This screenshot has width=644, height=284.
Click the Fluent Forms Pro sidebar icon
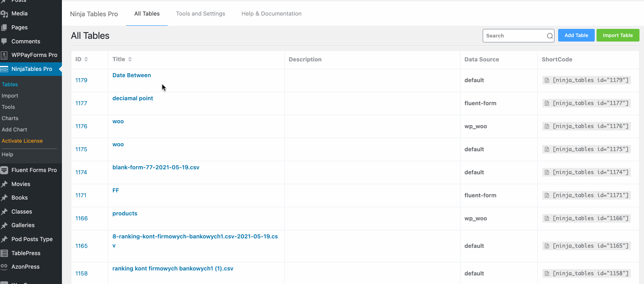pos(5,170)
